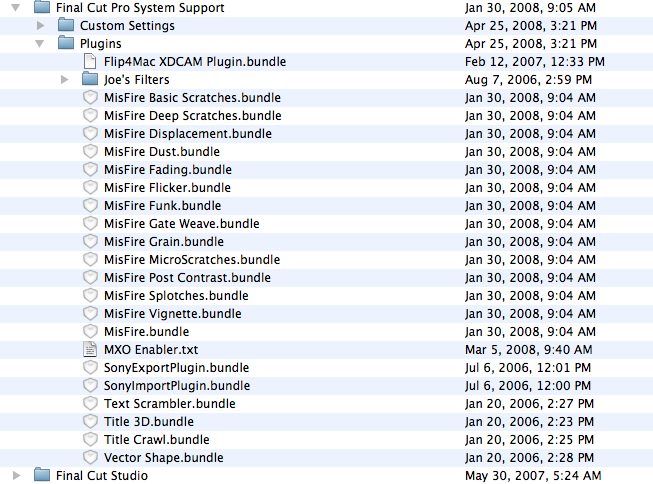
Task: Select MisFire Gate Weave.bundle in the list
Action: (x=181, y=224)
